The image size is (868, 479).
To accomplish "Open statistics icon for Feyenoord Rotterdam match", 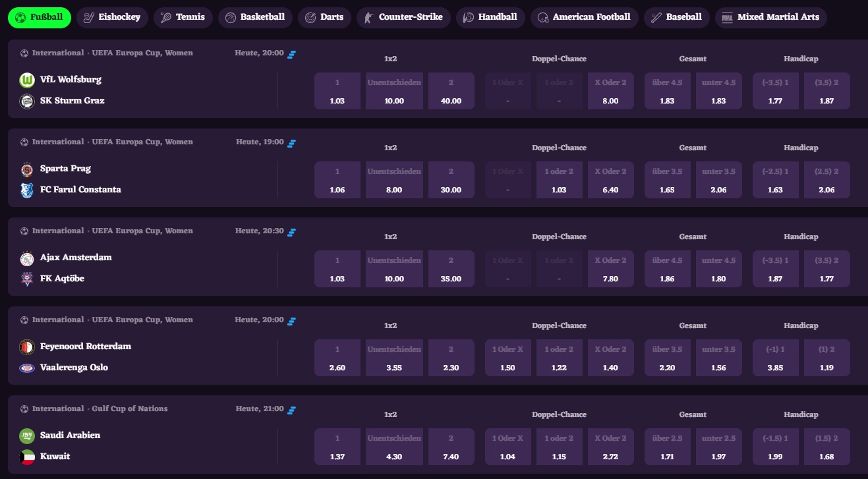I will (291, 321).
